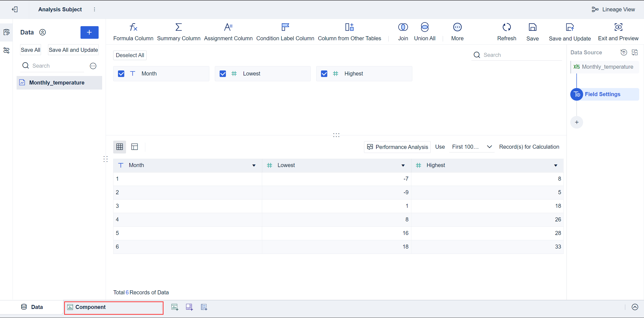Uncheck the Month field checkbox
This screenshot has width=644, height=318.
(x=121, y=74)
